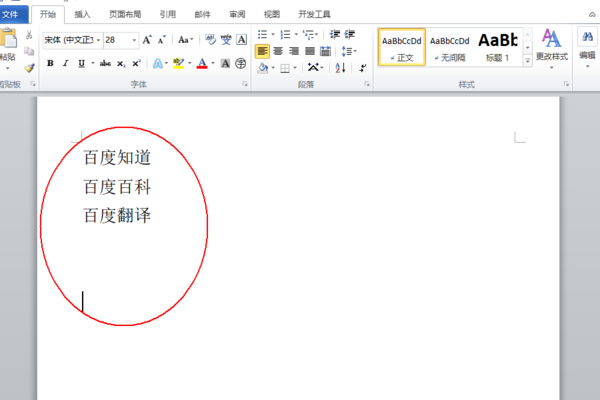The height and width of the screenshot is (400, 600).
Task: Switch to the 插入 tab
Action: point(82,15)
